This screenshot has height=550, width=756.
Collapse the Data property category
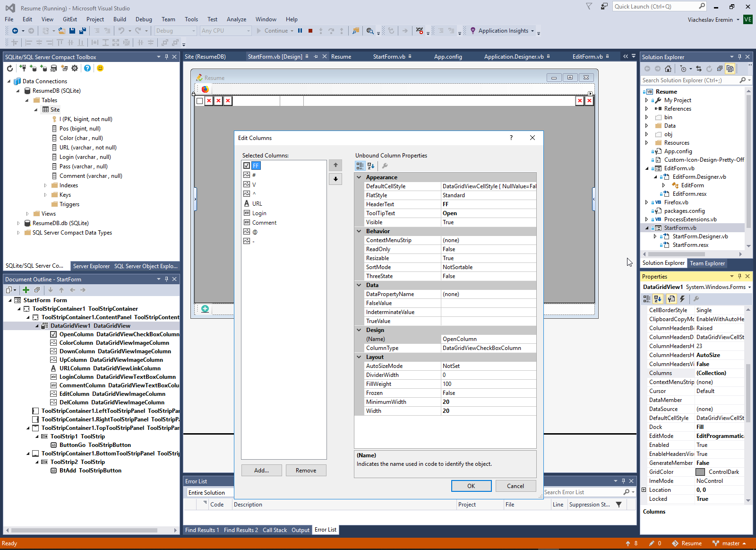click(359, 285)
